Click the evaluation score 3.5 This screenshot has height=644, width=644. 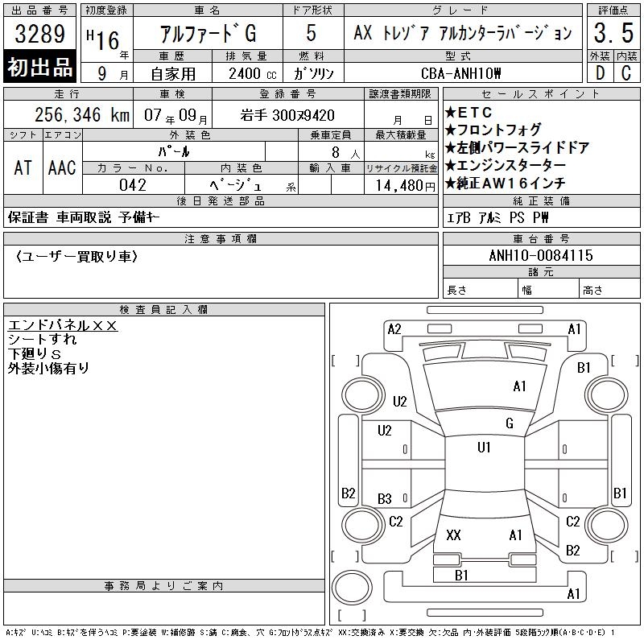tap(613, 33)
